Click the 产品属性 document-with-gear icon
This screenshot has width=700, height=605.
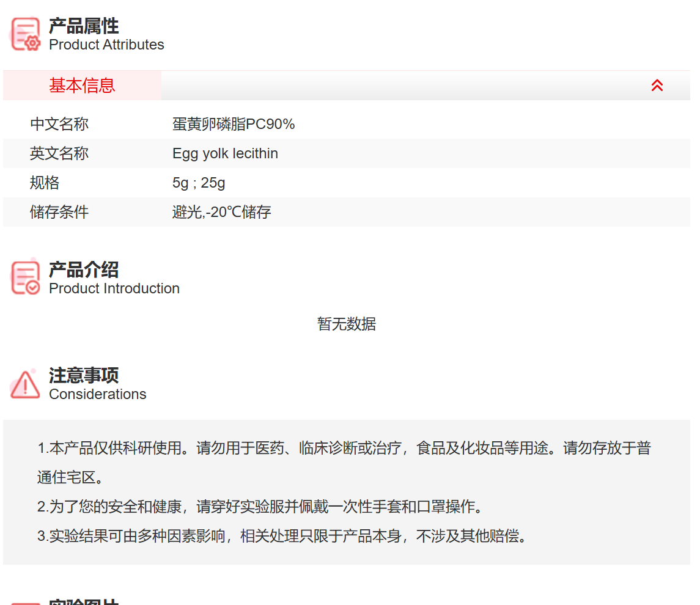point(24,34)
